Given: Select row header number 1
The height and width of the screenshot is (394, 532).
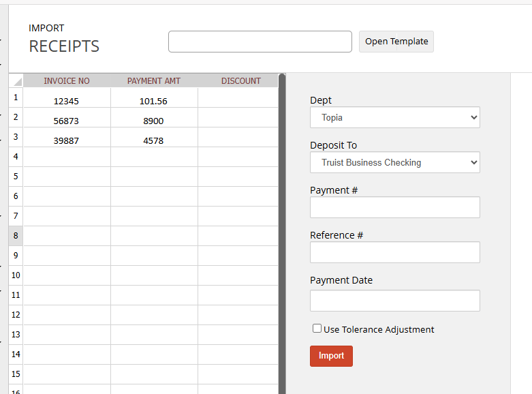Looking at the screenshot, I should [16, 98].
